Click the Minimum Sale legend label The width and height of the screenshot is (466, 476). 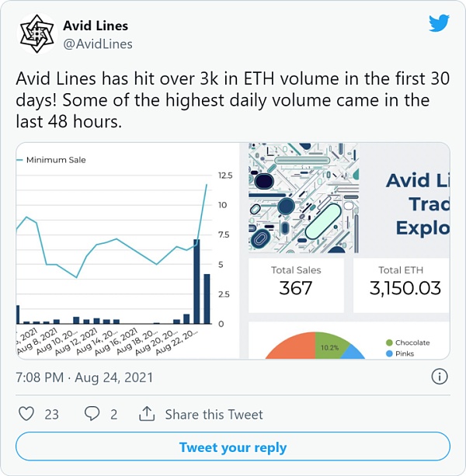pyautogui.click(x=56, y=160)
